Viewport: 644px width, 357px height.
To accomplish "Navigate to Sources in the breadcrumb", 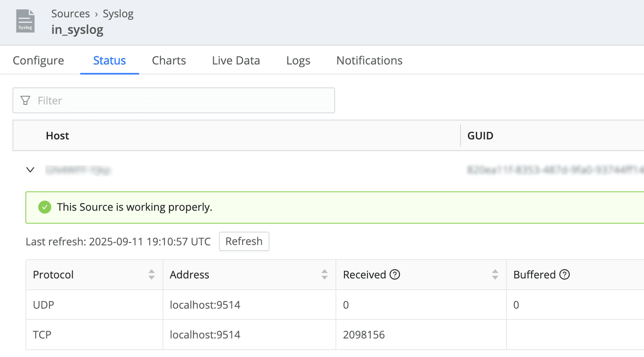I will 71,14.
